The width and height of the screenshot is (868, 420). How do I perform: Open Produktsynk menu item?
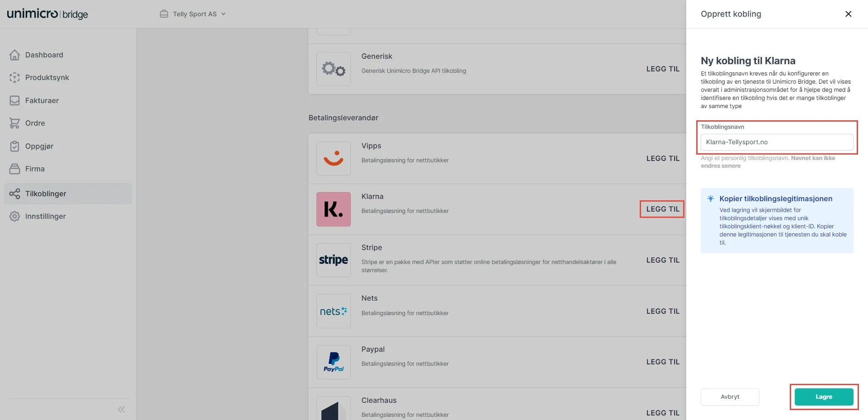coord(68,77)
